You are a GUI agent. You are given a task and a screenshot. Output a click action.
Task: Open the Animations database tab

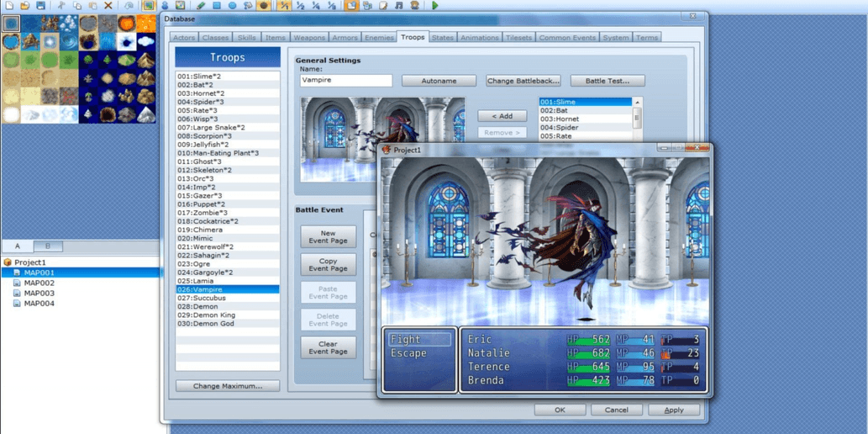tap(480, 38)
